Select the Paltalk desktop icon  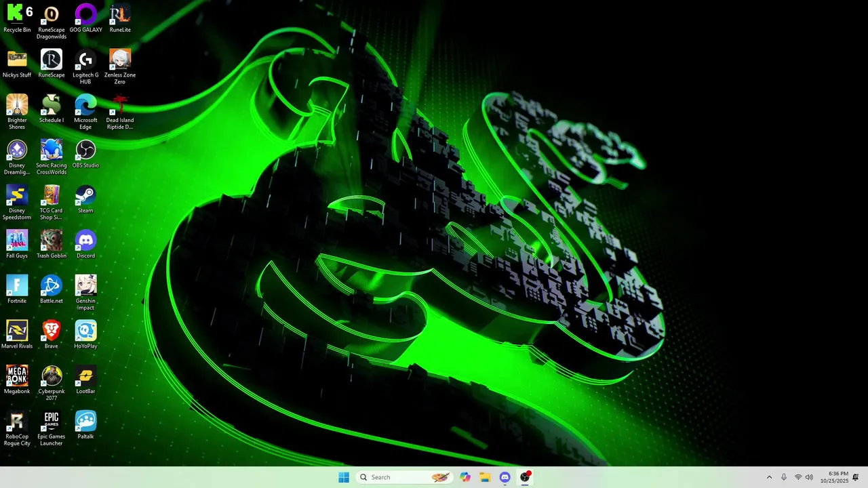[85, 425]
